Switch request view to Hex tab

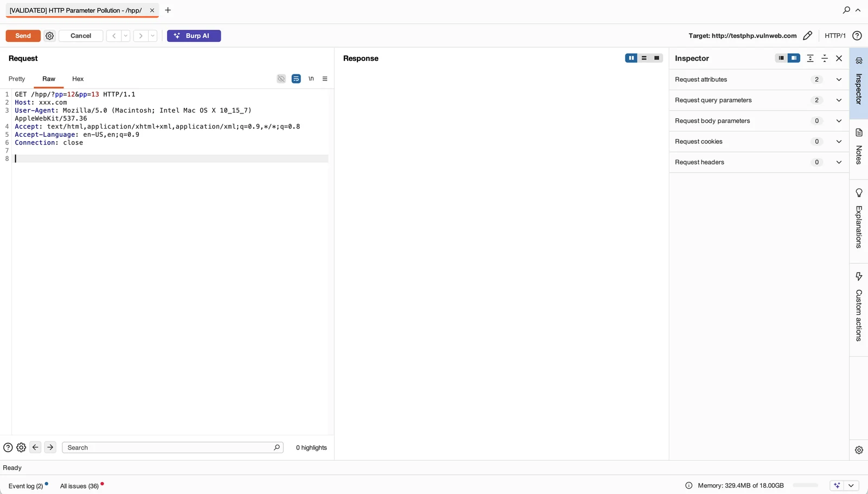click(x=78, y=79)
